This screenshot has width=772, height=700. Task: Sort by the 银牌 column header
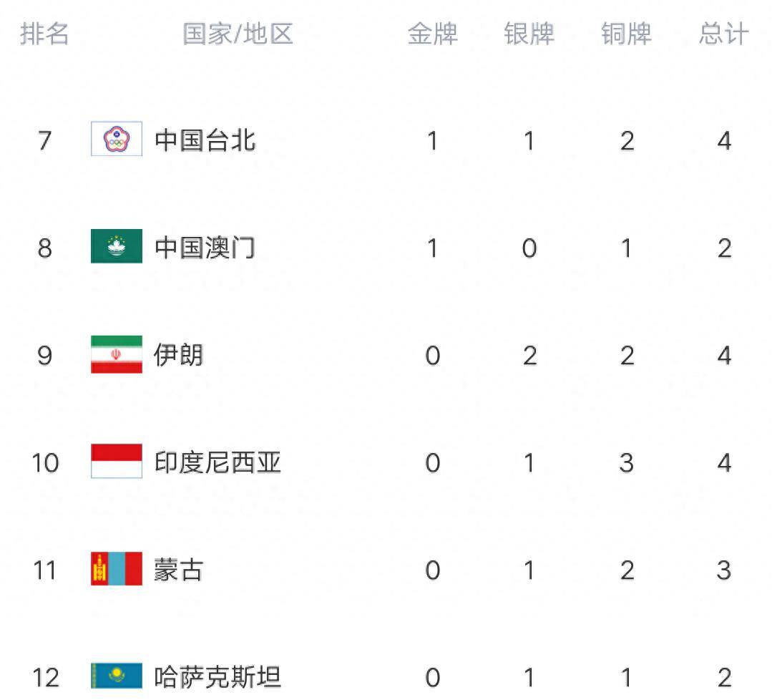point(529,34)
